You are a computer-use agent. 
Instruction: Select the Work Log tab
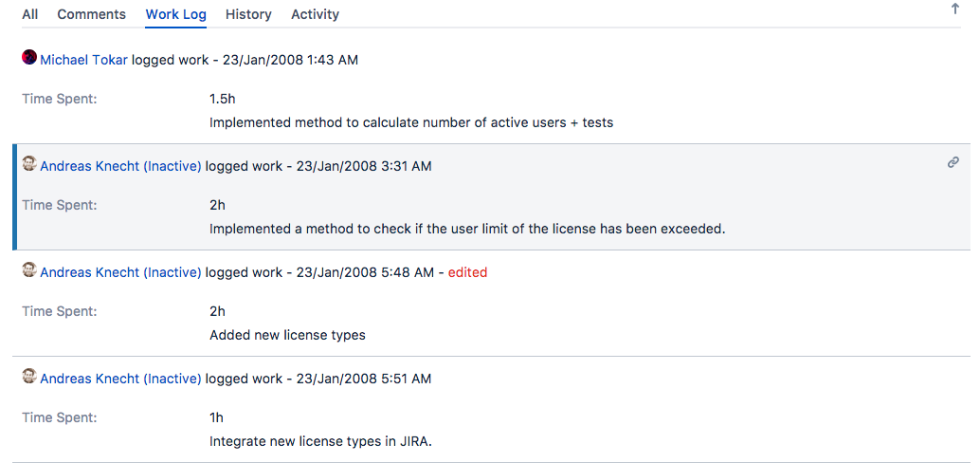click(x=175, y=14)
